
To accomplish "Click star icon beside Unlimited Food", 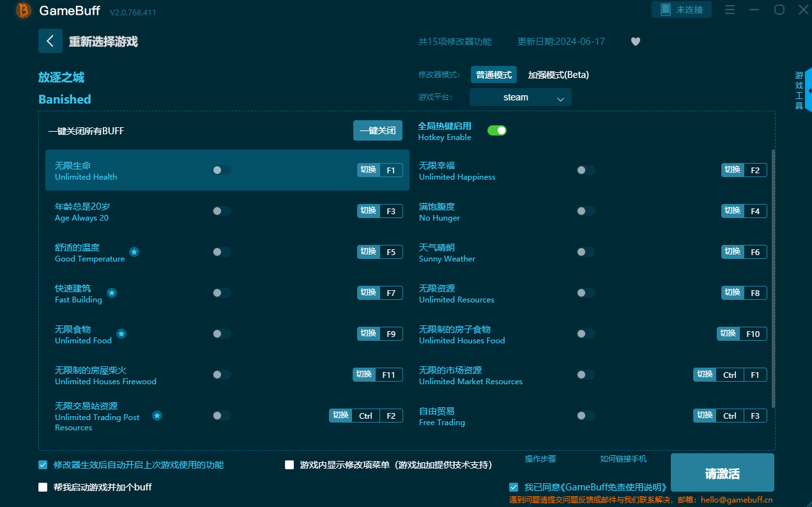I will [121, 334].
